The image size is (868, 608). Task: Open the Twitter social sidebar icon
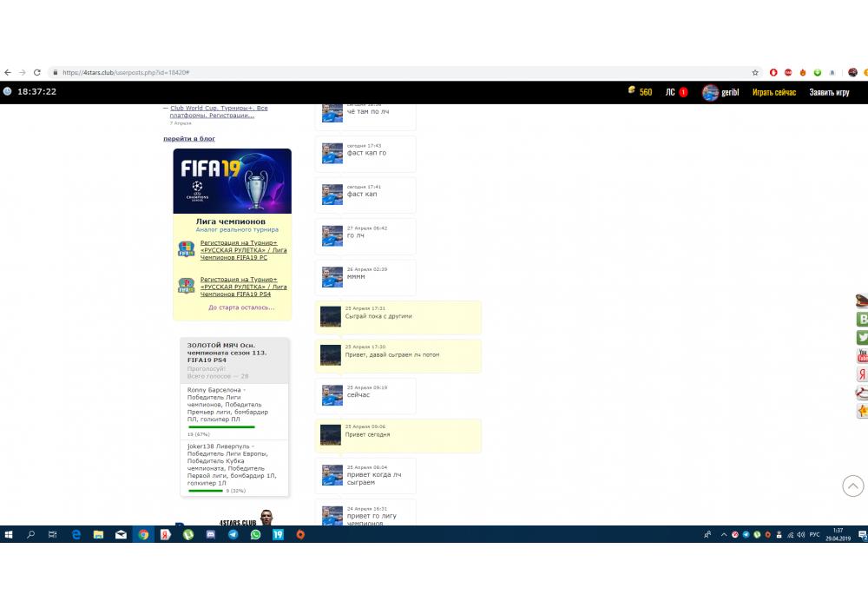click(x=862, y=338)
